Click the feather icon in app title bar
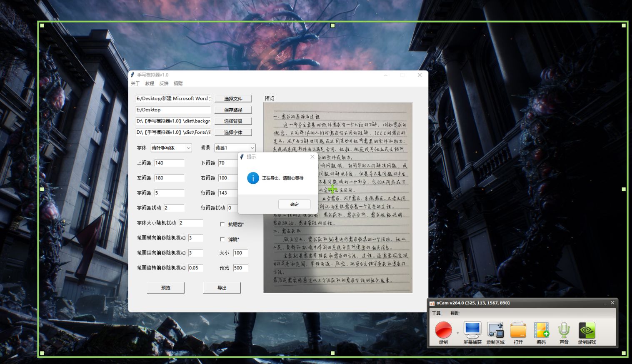This screenshot has height=364, width=632. (132, 75)
